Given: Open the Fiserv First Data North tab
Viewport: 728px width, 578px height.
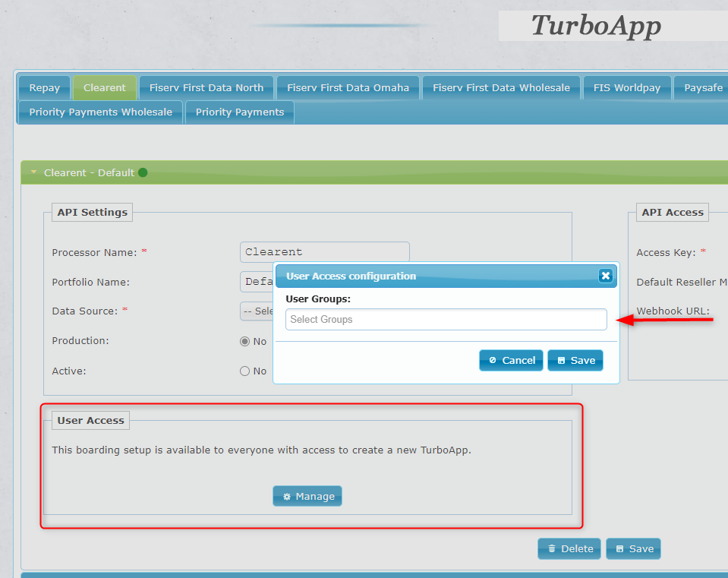Looking at the screenshot, I should click(206, 88).
